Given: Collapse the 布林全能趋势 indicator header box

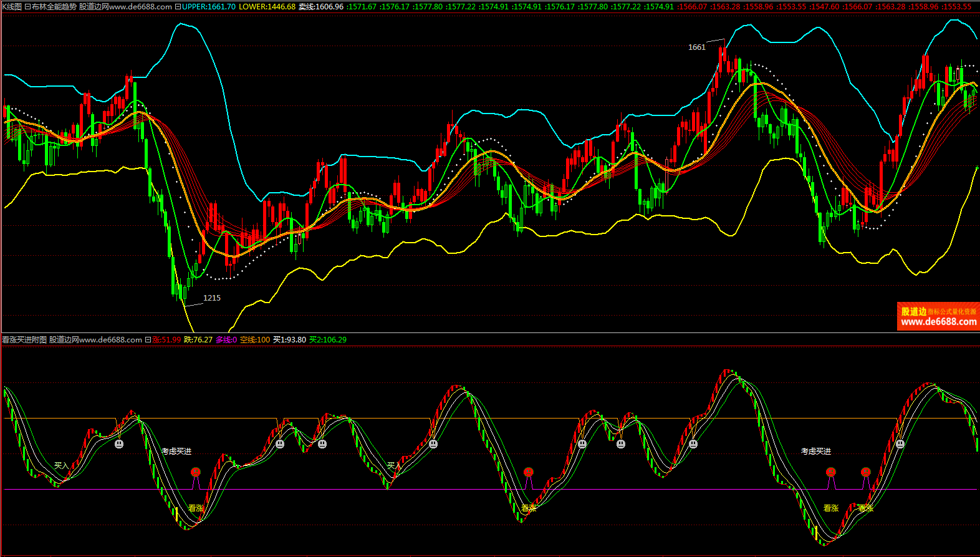Looking at the screenshot, I should coord(178,7).
